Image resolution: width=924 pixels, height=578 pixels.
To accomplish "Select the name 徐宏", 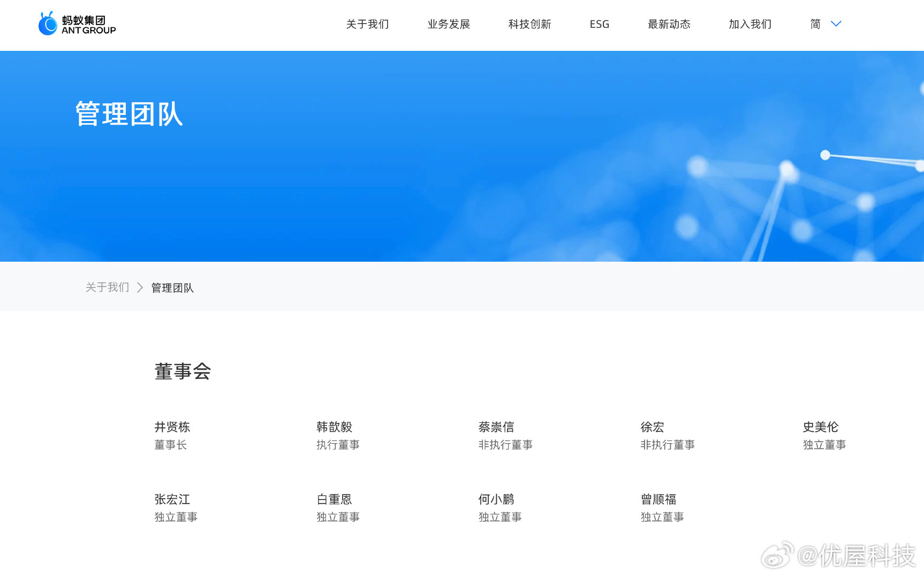I will [x=653, y=427].
